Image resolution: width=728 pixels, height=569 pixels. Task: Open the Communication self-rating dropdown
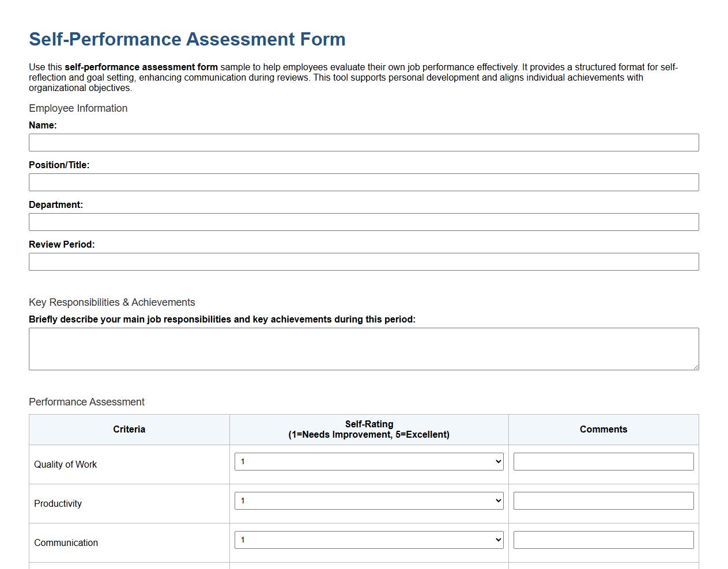click(368, 540)
